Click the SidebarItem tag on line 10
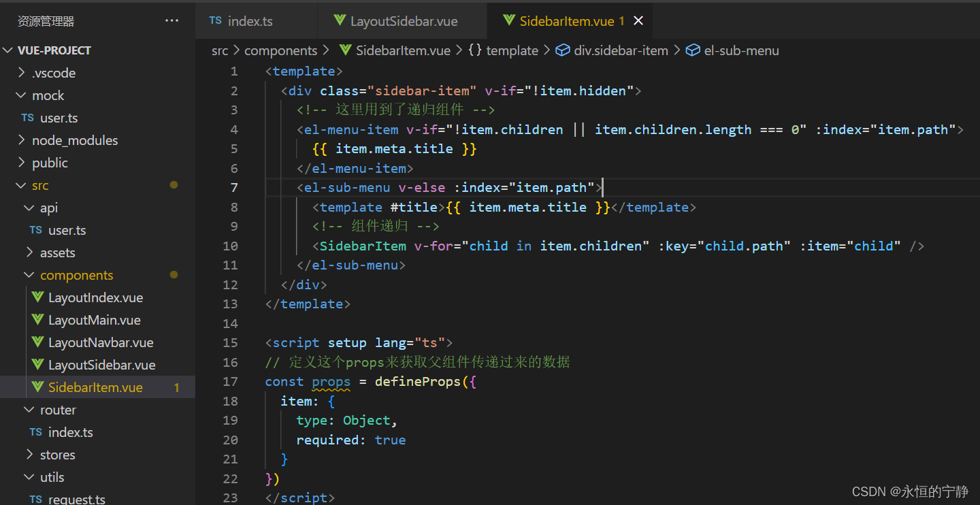This screenshot has width=980, height=505. tap(363, 246)
